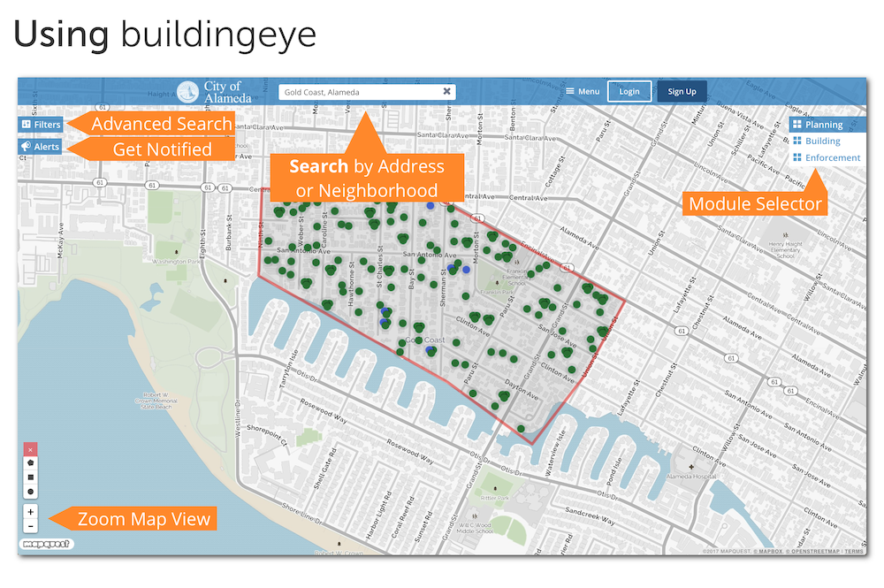884x588 pixels.
Task: Click the Westline Dr street label
Action: tap(238, 417)
